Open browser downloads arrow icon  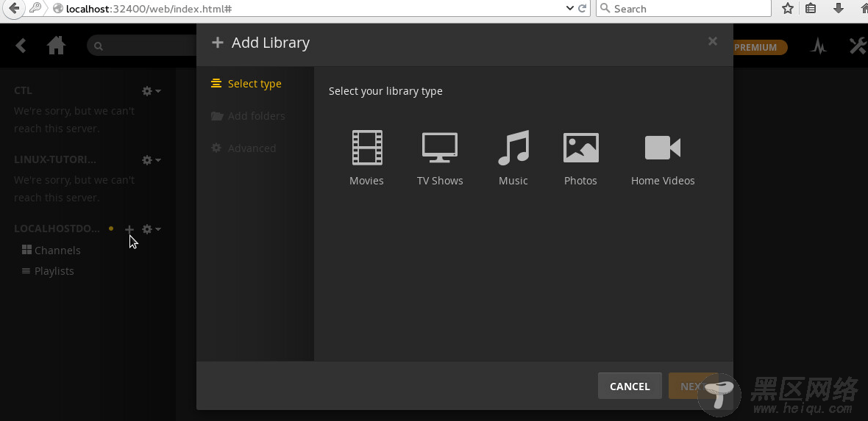click(x=839, y=8)
